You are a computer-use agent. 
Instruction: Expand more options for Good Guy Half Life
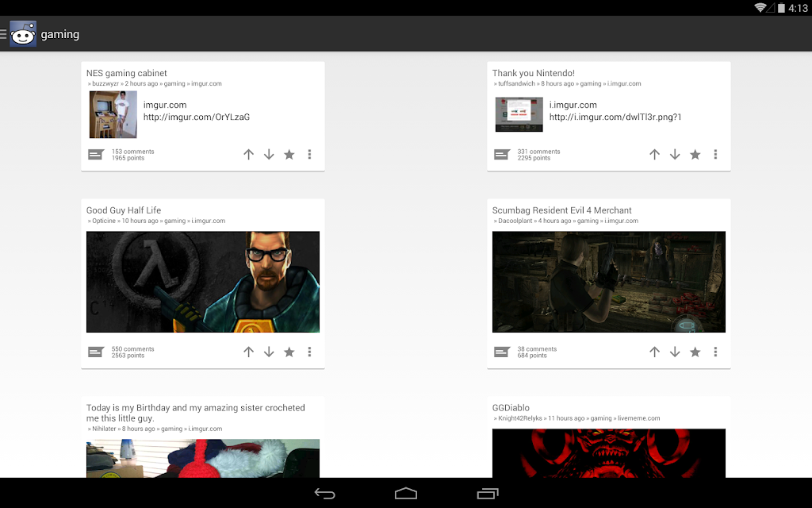[310, 352]
